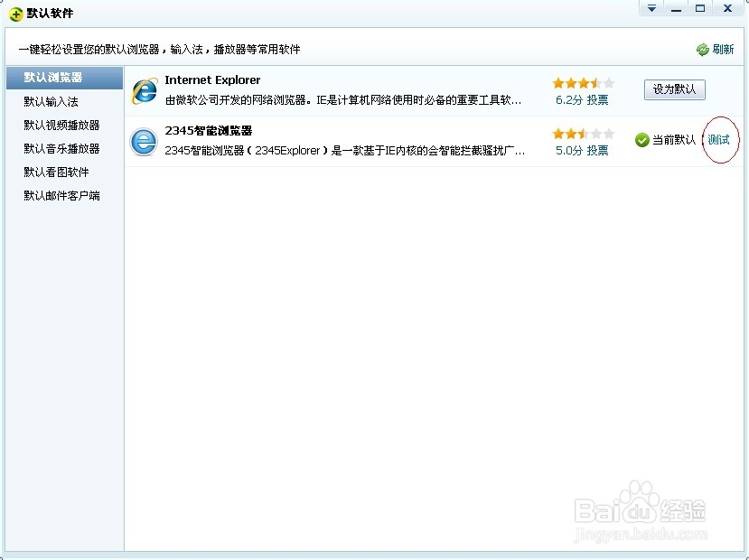Switch to 默认输入法 category
Image resolution: width=749 pixels, height=560 pixels.
(51, 102)
